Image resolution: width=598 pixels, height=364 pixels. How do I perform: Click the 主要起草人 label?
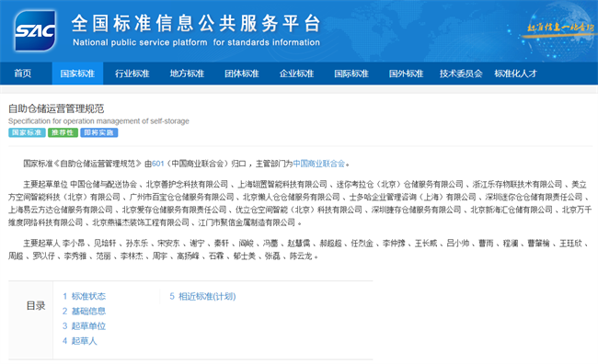41,244
